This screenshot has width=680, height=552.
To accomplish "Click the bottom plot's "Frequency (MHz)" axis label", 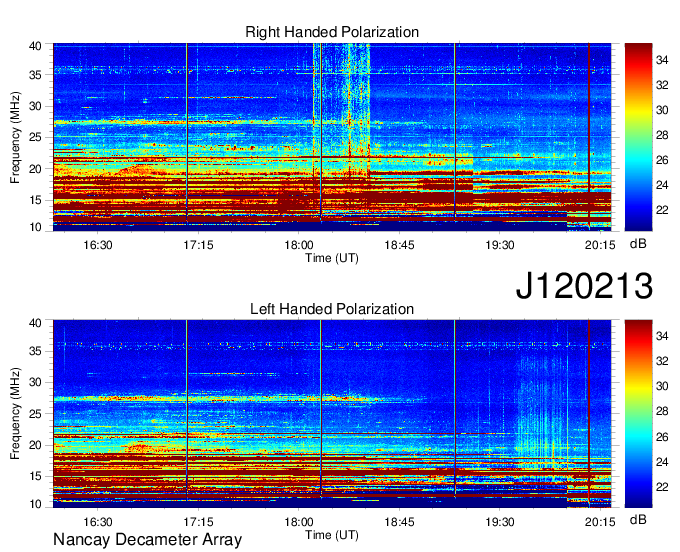I will click(15, 414).
